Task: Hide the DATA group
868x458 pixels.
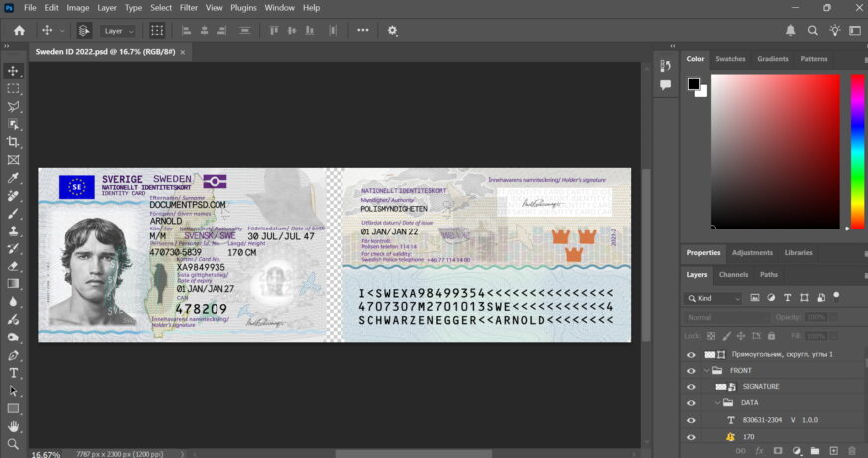Action: click(x=691, y=403)
